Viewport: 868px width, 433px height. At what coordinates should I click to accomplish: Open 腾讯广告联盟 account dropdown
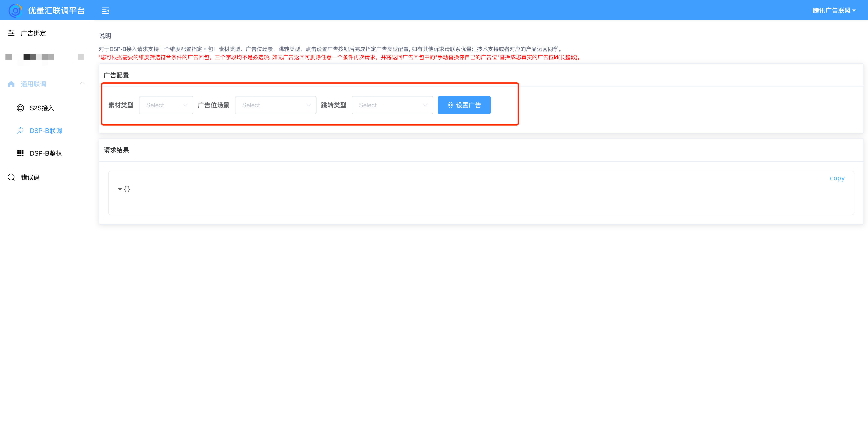point(834,10)
